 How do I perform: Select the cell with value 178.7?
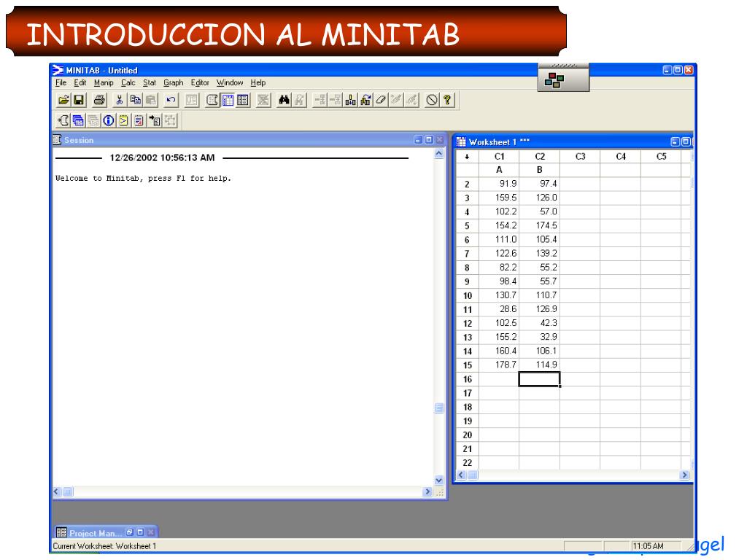499,365
